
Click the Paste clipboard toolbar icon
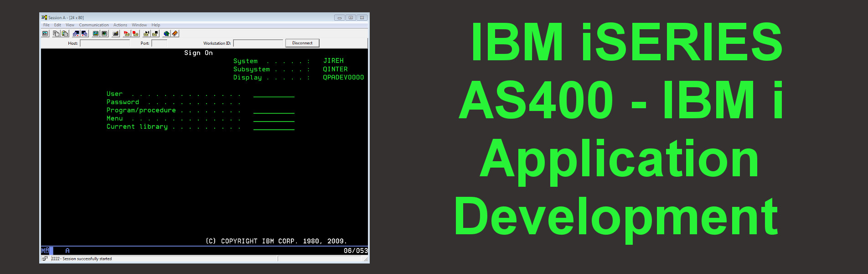[x=65, y=34]
